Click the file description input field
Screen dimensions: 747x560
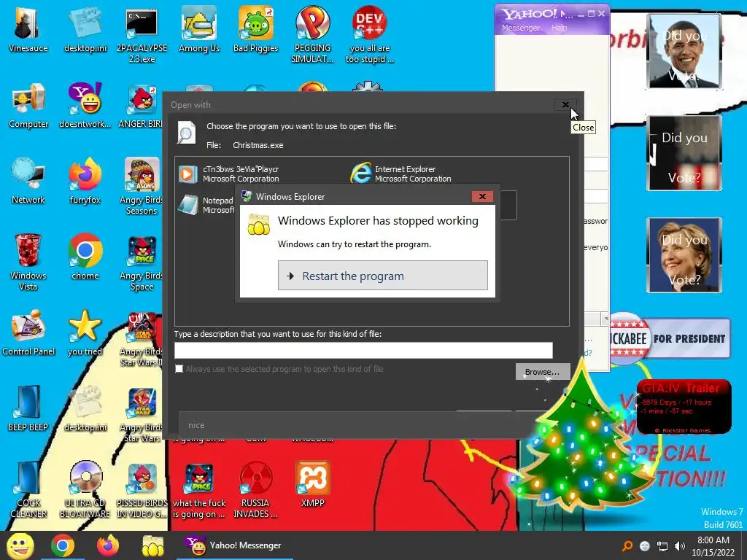tap(363, 350)
